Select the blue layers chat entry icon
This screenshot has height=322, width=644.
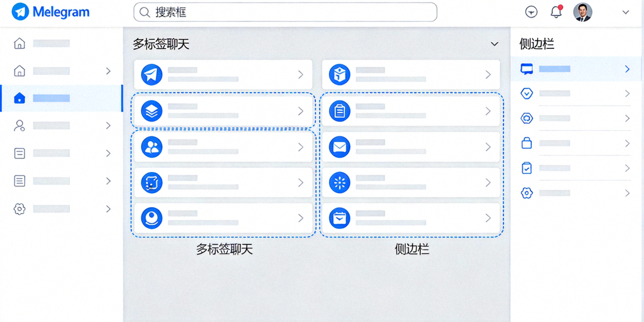point(151,111)
